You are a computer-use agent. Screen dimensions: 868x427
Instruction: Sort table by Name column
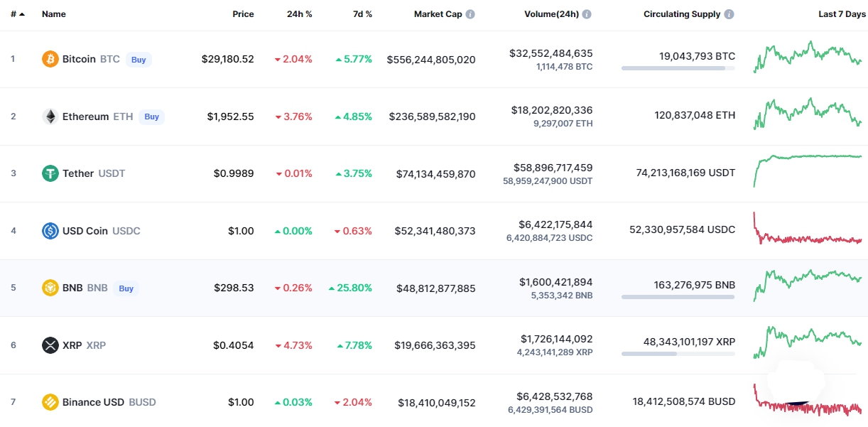coord(53,14)
